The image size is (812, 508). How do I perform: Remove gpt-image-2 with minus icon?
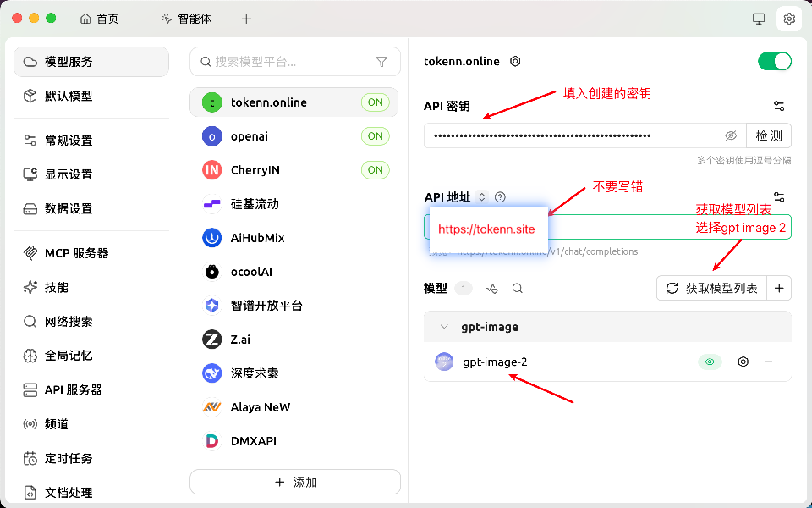tap(769, 362)
